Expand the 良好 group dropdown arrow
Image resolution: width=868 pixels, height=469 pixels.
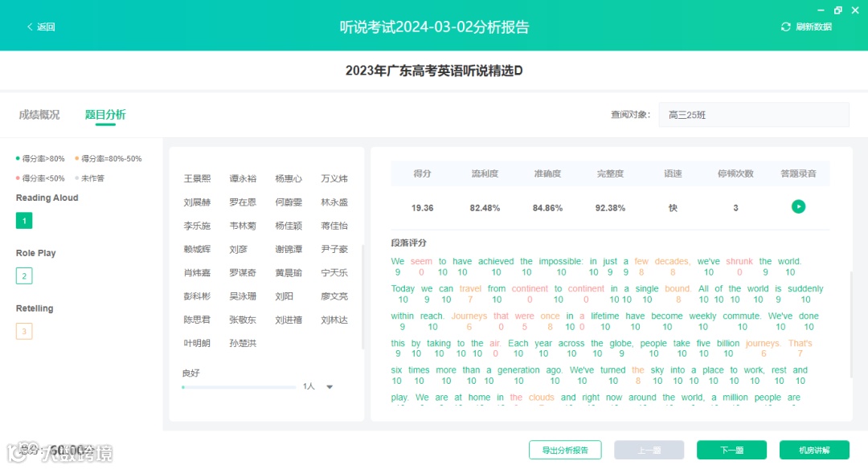(330, 386)
